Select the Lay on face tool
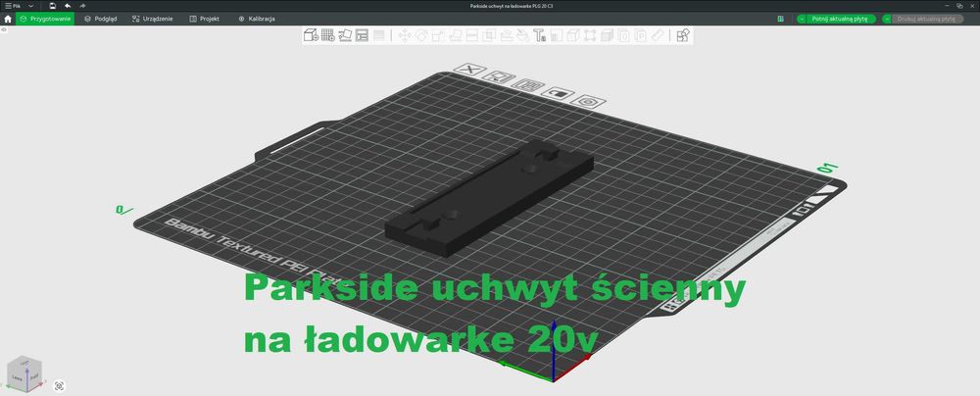 (455, 35)
